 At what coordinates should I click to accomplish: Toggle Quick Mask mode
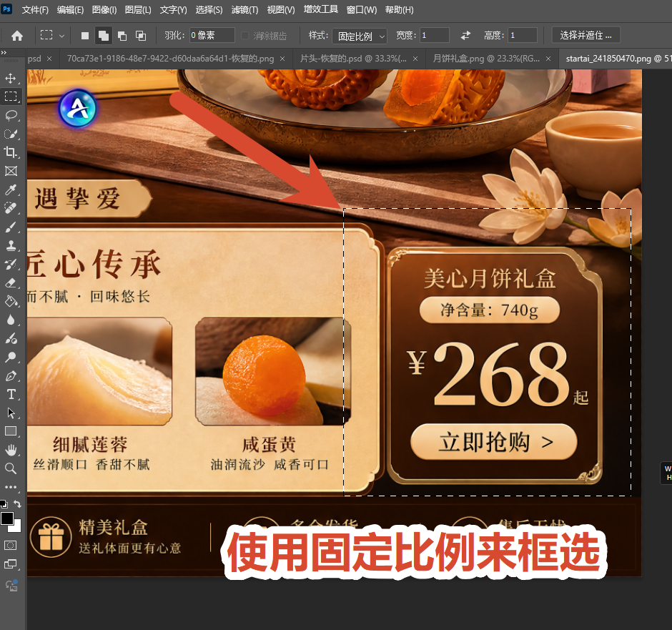[x=11, y=545]
